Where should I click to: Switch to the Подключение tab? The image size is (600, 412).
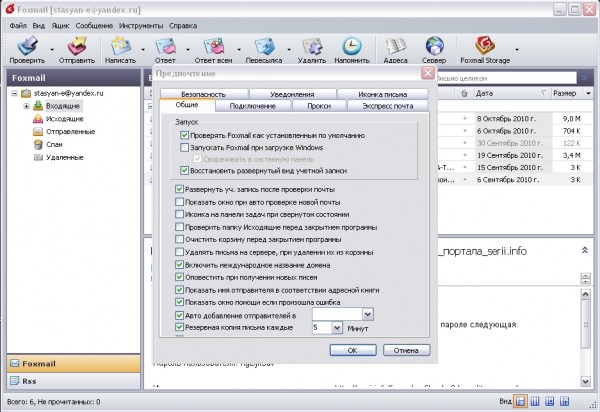(x=253, y=106)
